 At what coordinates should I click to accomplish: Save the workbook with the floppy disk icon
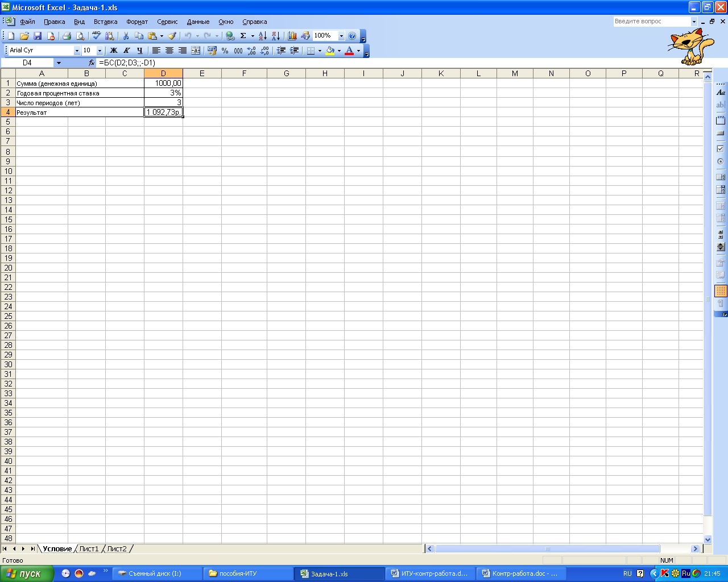(x=38, y=36)
